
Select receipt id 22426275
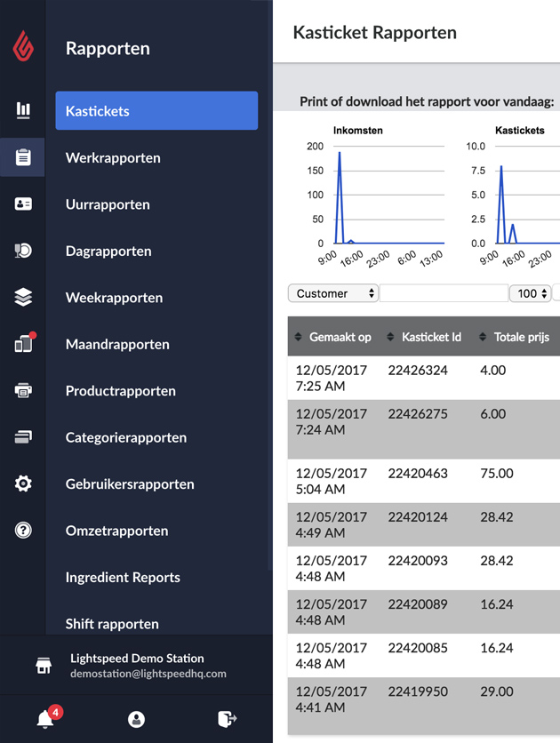[x=418, y=413]
